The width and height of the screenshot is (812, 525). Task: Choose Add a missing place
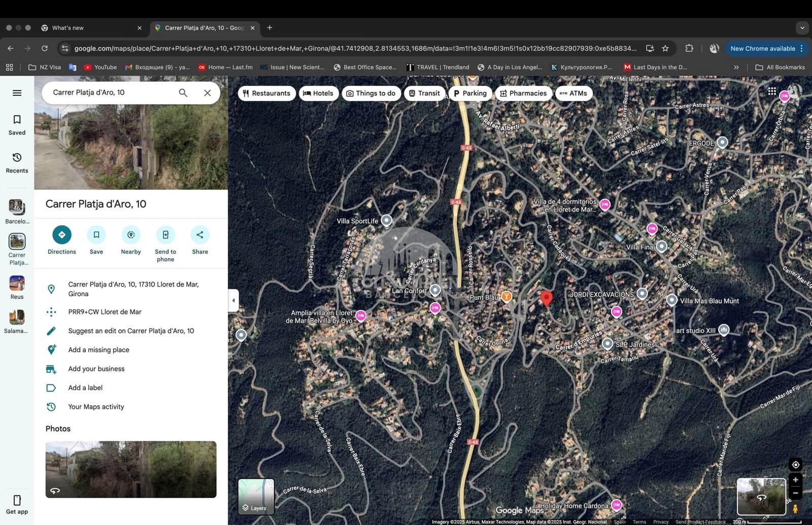pos(98,349)
